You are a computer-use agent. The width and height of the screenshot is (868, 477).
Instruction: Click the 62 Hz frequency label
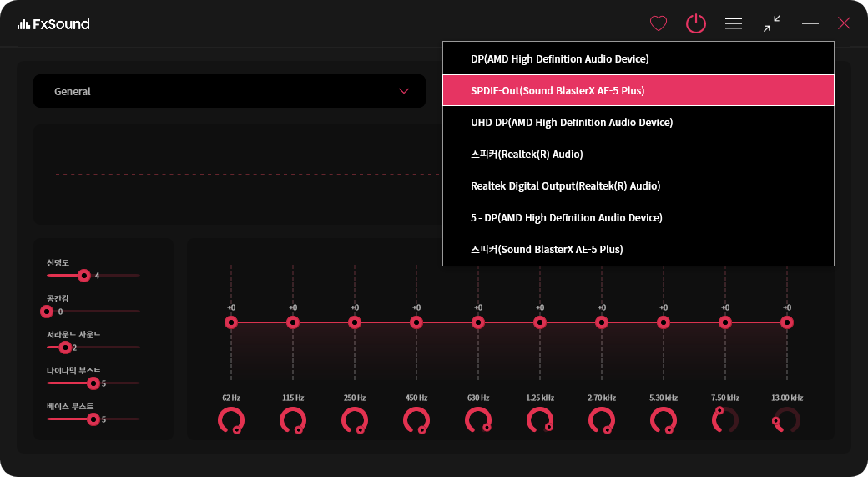(231, 398)
